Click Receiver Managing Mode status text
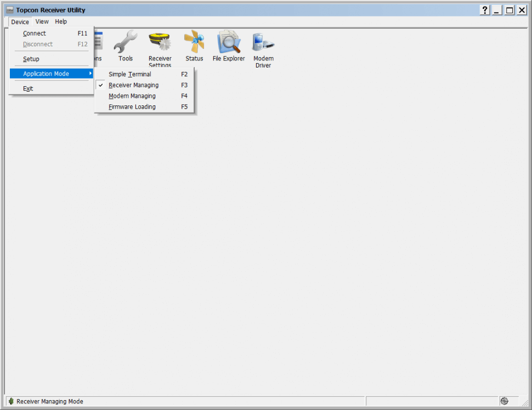The width and height of the screenshot is (532, 410). (50, 401)
